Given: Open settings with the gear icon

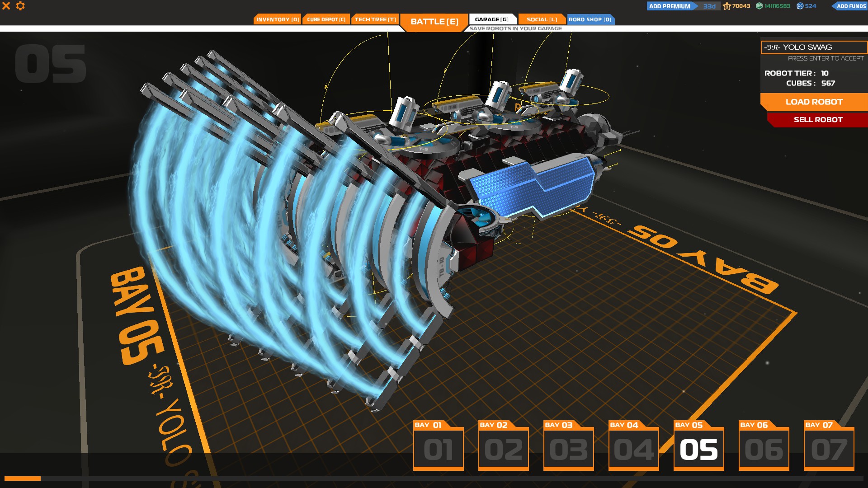Looking at the screenshot, I should coord(20,6).
